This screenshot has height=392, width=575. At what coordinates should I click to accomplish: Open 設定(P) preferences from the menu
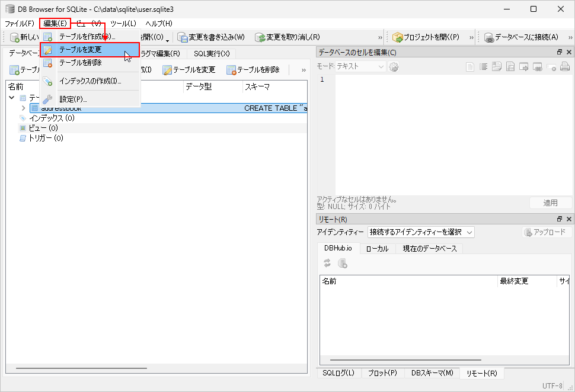tap(73, 99)
